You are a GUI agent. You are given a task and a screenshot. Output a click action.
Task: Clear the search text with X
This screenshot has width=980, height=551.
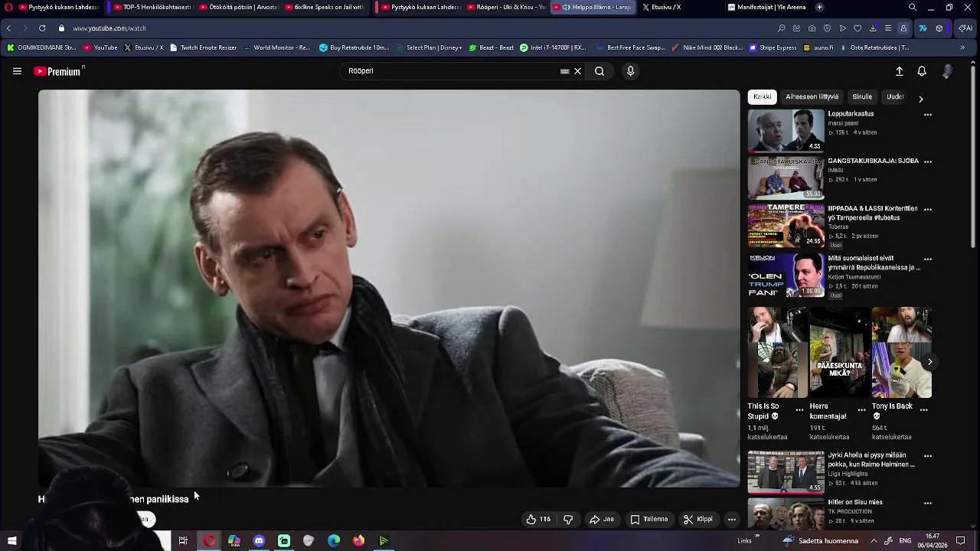(577, 71)
